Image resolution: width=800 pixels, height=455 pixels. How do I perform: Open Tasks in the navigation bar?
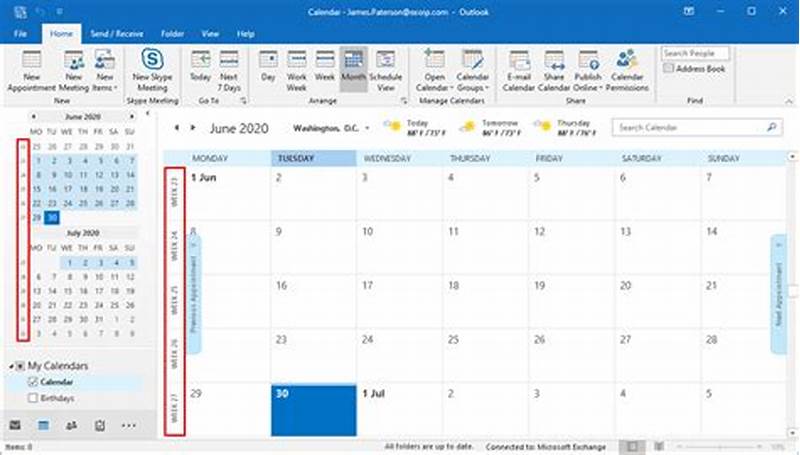click(x=100, y=425)
